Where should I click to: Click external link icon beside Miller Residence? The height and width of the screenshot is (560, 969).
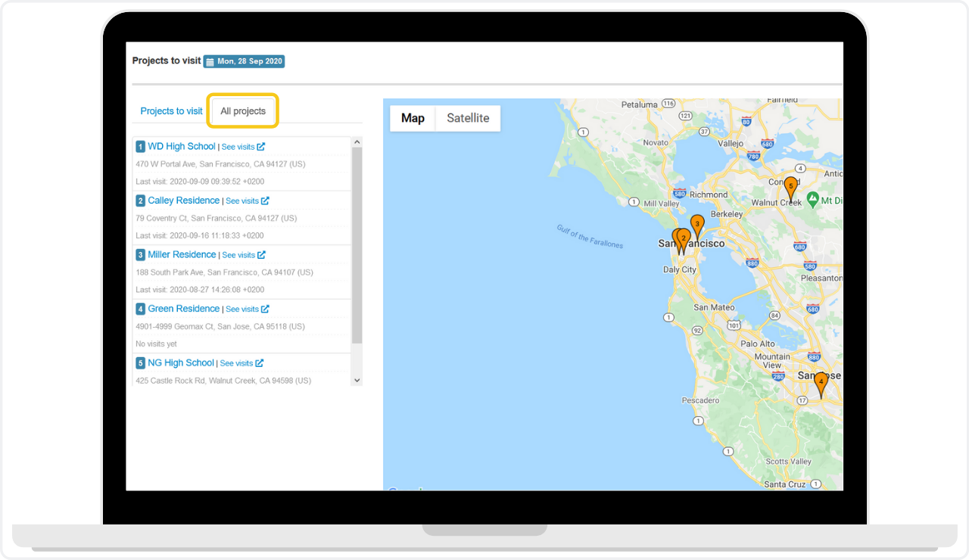[261, 255]
